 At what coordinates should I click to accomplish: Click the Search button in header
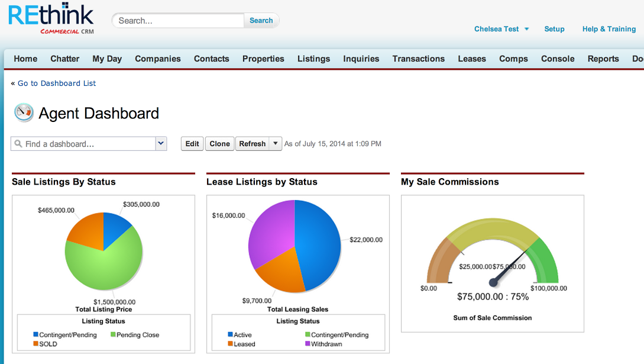[x=261, y=20]
